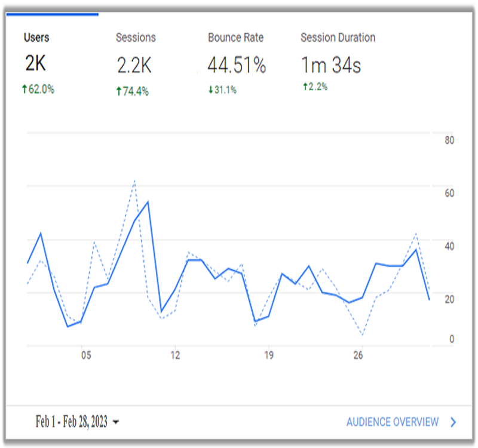The image size is (478, 448).
Task: Click the down arrow beside 31.1%
Action: coord(210,90)
